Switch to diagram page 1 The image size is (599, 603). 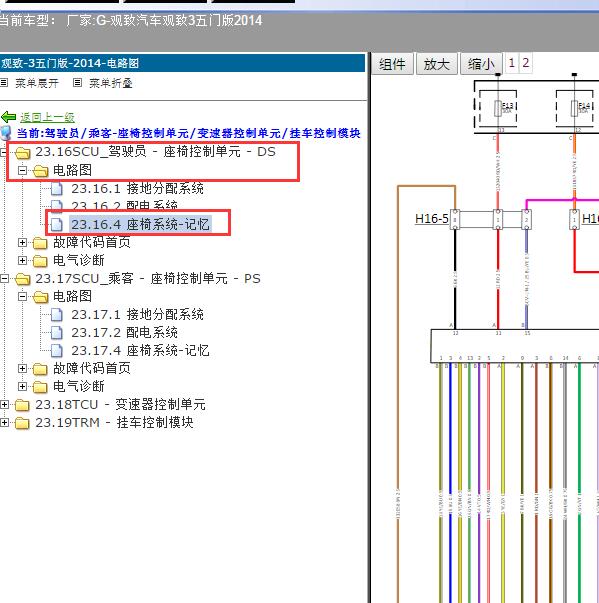[x=512, y=63]
